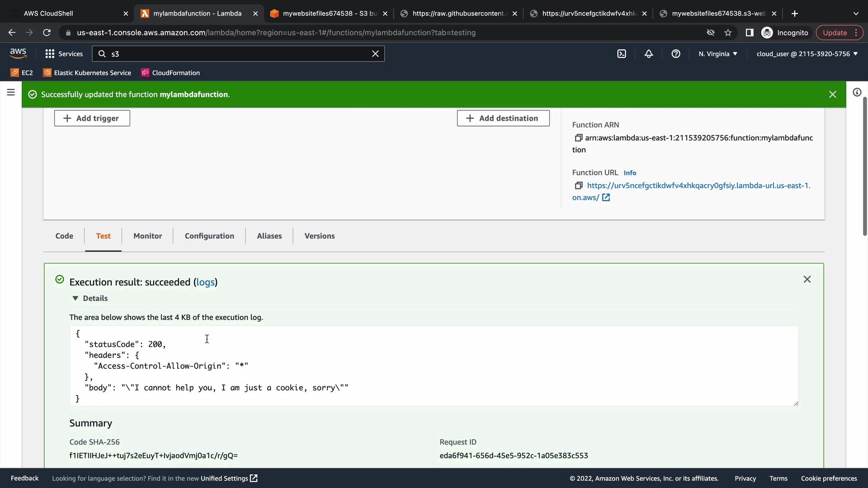
Task: Collapse the Details disclosure triangle
Action: [75, 298]
